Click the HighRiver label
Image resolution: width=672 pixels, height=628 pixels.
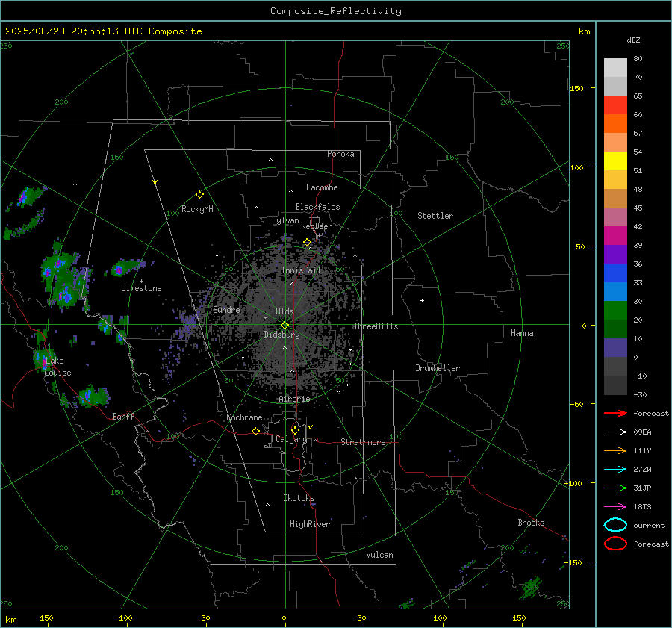point(310,524)
